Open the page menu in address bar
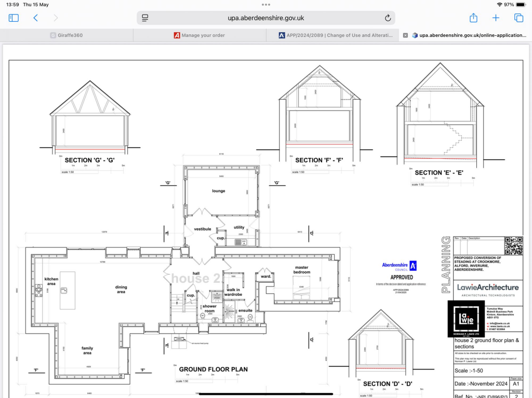532x398 pixels. coord(145,18)
